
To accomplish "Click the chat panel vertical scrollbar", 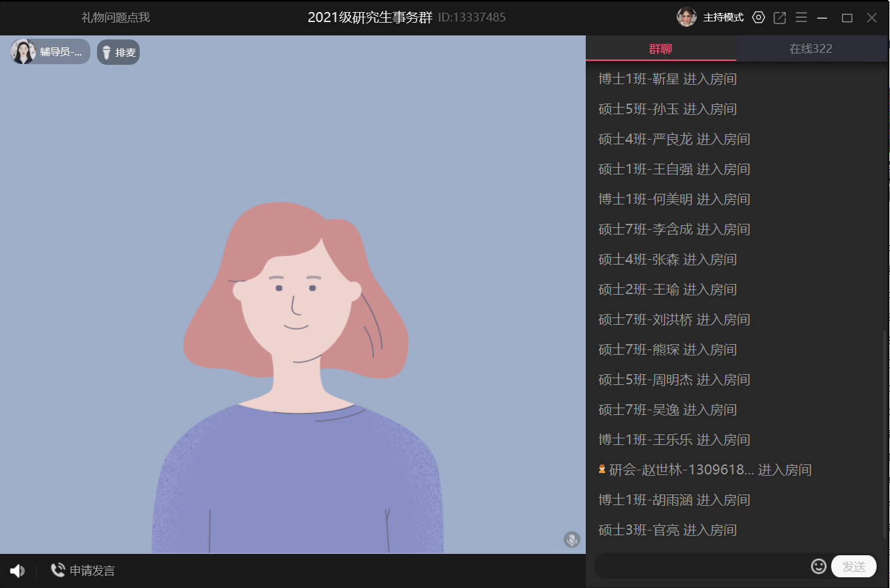I will tap(886, 428).
